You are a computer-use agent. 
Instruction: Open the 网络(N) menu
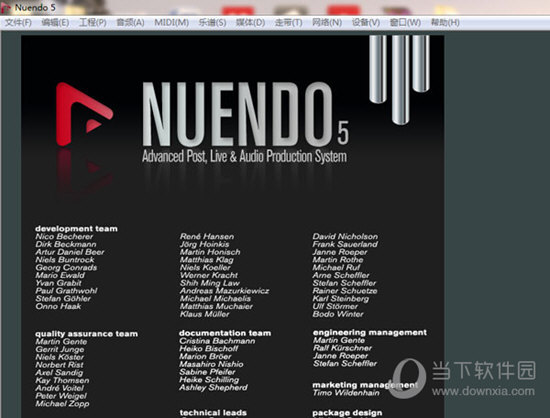(x=327, y=23)
